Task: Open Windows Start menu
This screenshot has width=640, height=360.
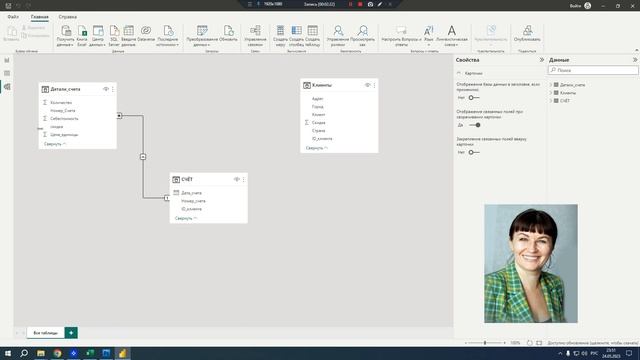Action: pyautogui.click(x=8, y=353)
